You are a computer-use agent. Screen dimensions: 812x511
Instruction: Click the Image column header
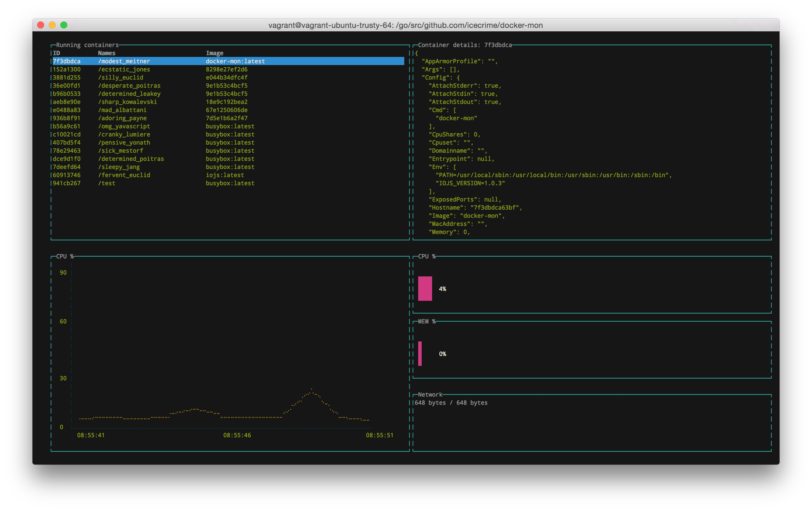click(x=215, y=53)
